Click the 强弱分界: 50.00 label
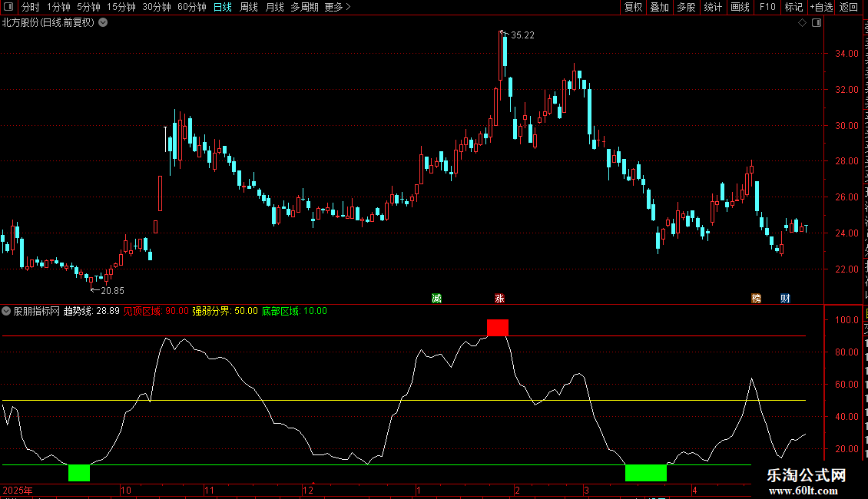Screen dimensions: 868x499 click(x=225, y=311)
